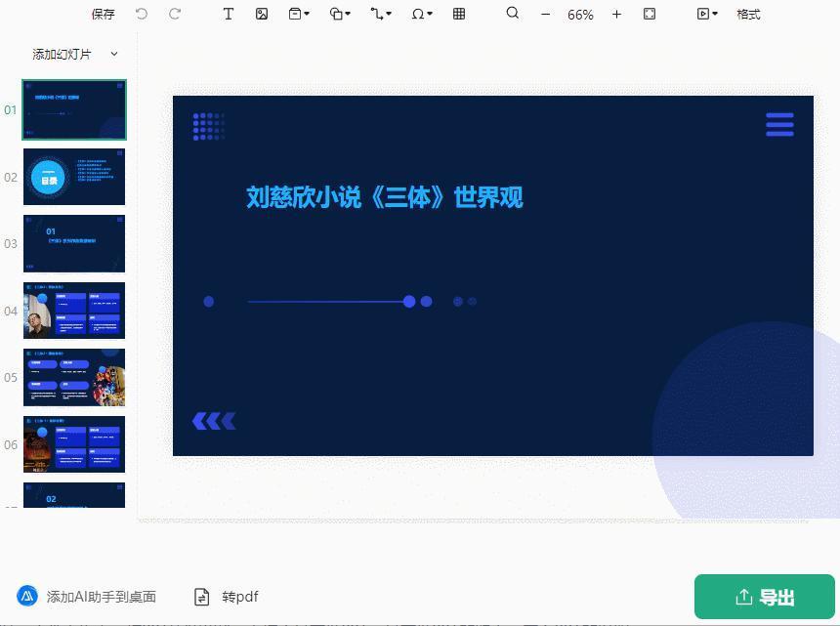Open the insert image tool

[262, 14]
